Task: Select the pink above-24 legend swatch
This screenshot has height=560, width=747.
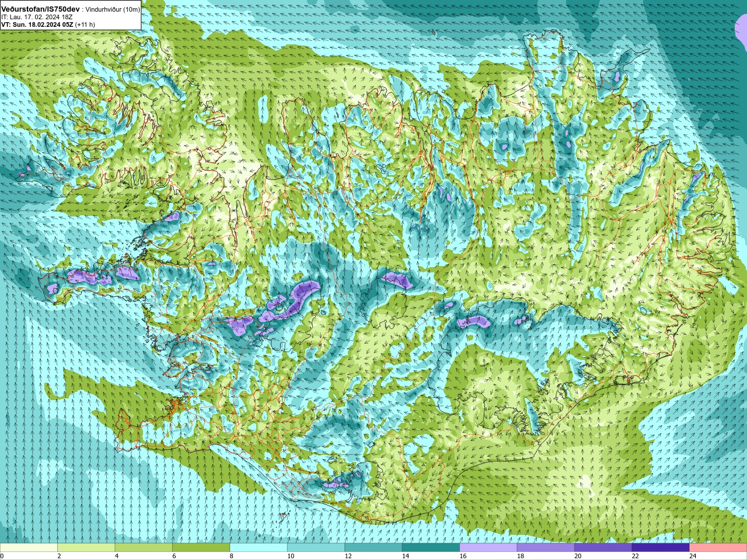Action: pos(718,548)
